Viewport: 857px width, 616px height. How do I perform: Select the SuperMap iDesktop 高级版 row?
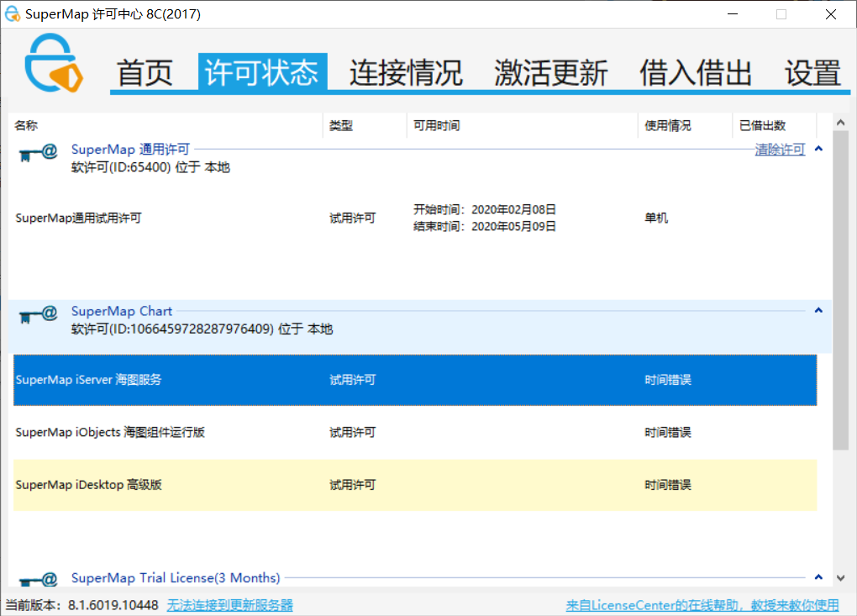[x=415, y=485]
